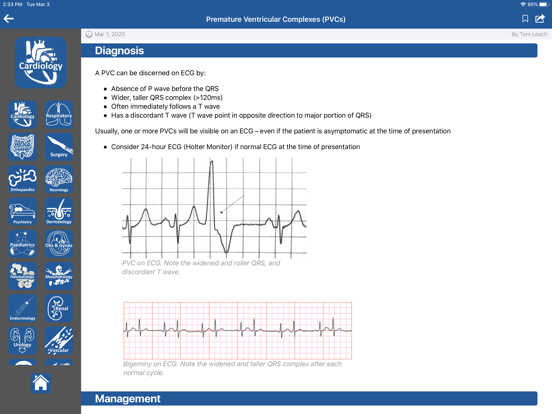
Task: Open the Gastro intestines category
Action: tap(23, 147)
